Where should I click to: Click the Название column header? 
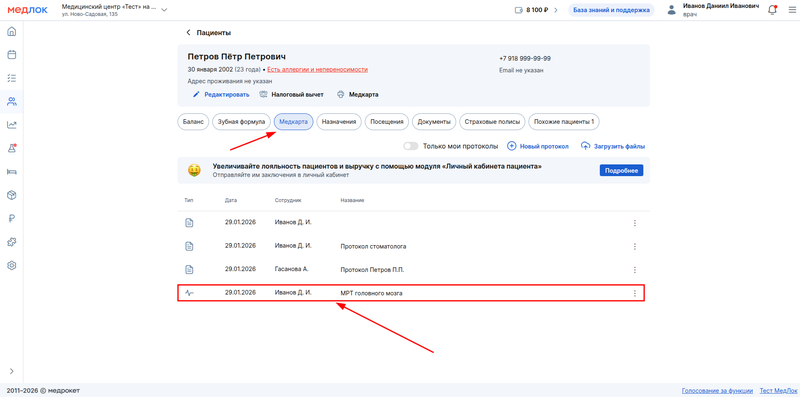(x=352, y=201)
